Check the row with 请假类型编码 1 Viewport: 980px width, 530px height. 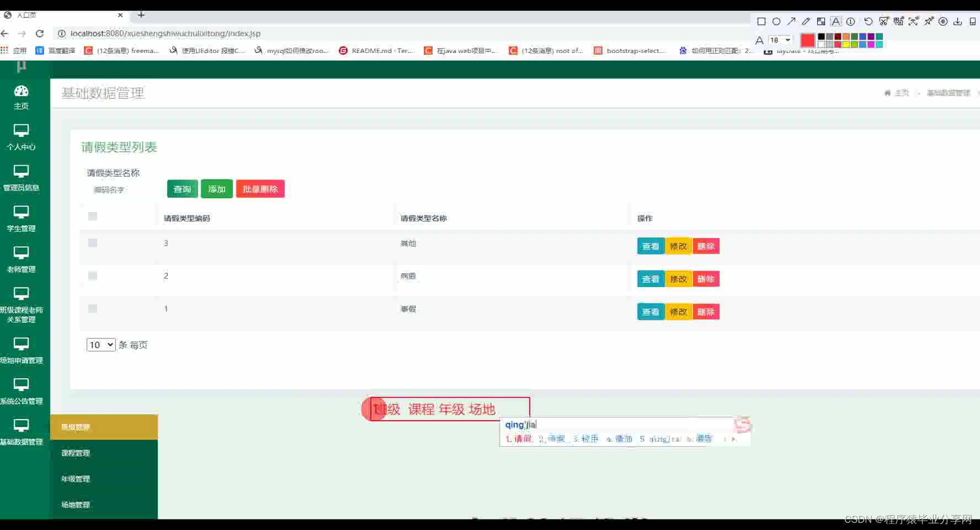(x=93, y=309)
